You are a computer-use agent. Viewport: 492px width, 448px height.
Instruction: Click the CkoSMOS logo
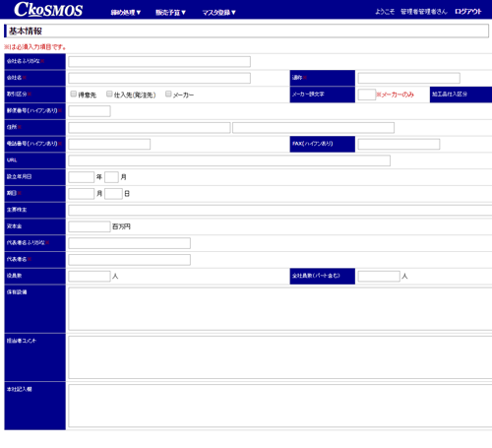click(x=48, y=10)
